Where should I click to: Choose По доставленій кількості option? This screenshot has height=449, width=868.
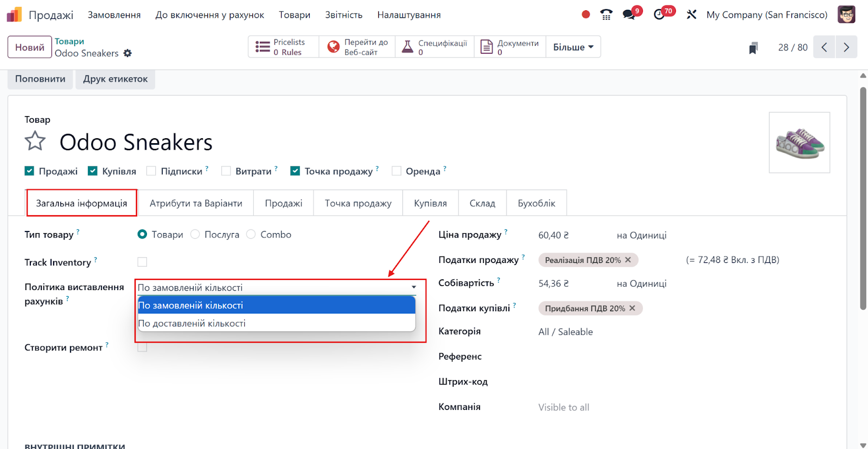click(x=277, y=323)
